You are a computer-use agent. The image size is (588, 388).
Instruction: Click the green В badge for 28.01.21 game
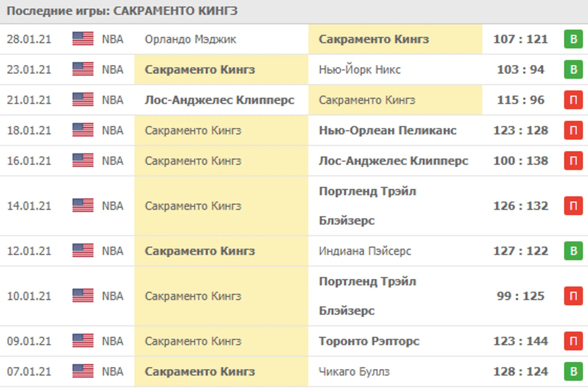[x=573, y=39]
